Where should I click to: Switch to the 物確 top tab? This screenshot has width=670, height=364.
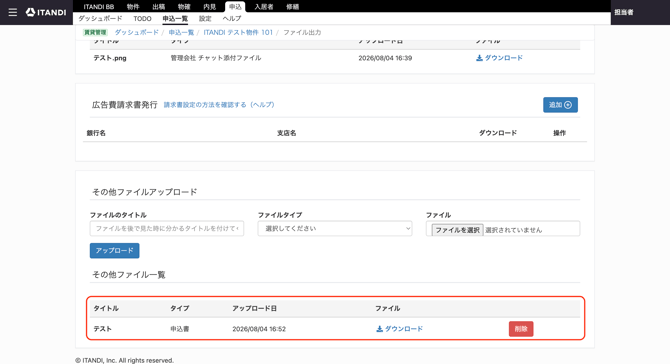(x=184, y=6)
